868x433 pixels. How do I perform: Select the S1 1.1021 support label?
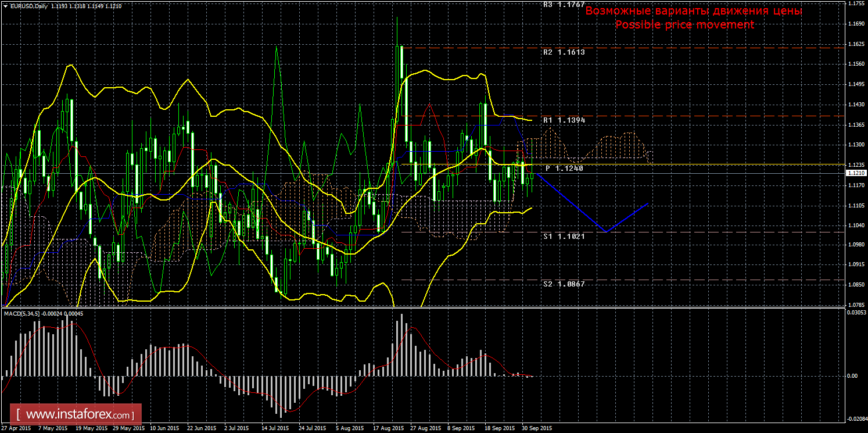(x=564, y=236)
